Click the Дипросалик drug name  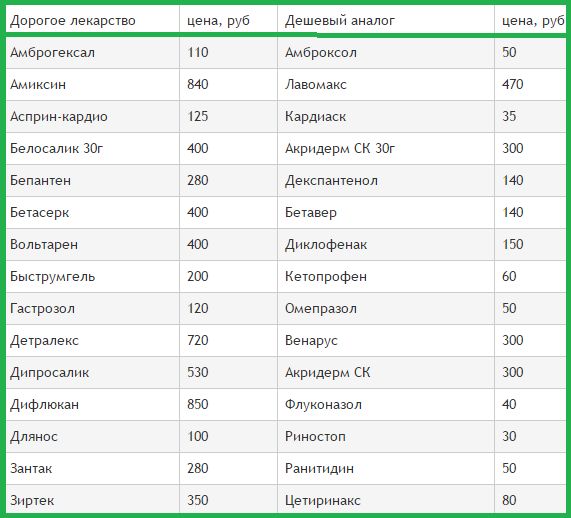coord(50,373)
